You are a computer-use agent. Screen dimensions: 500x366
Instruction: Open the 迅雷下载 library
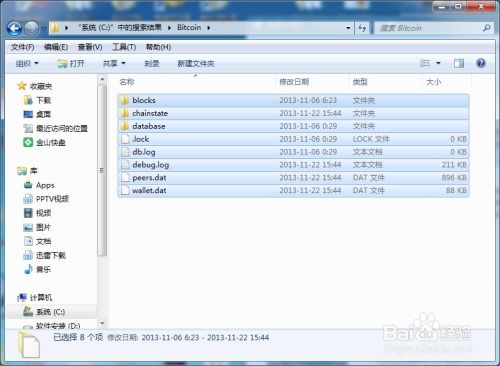tap(45, 255)
